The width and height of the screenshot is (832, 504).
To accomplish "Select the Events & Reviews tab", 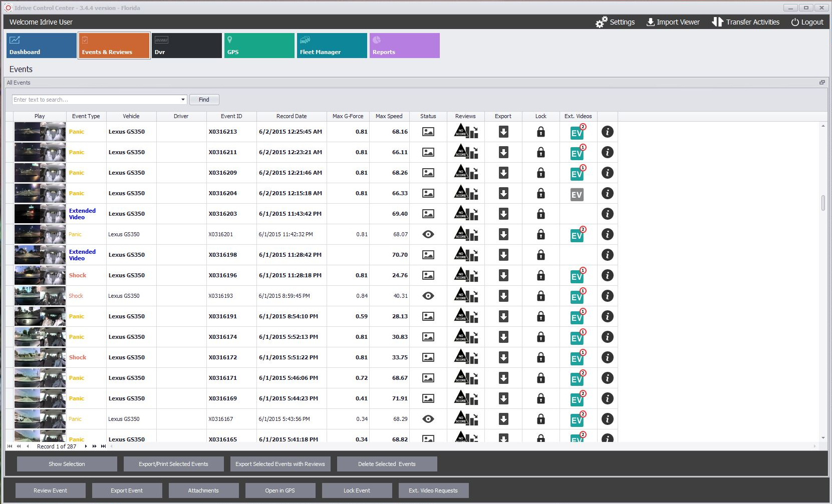I will click(114, 46).
